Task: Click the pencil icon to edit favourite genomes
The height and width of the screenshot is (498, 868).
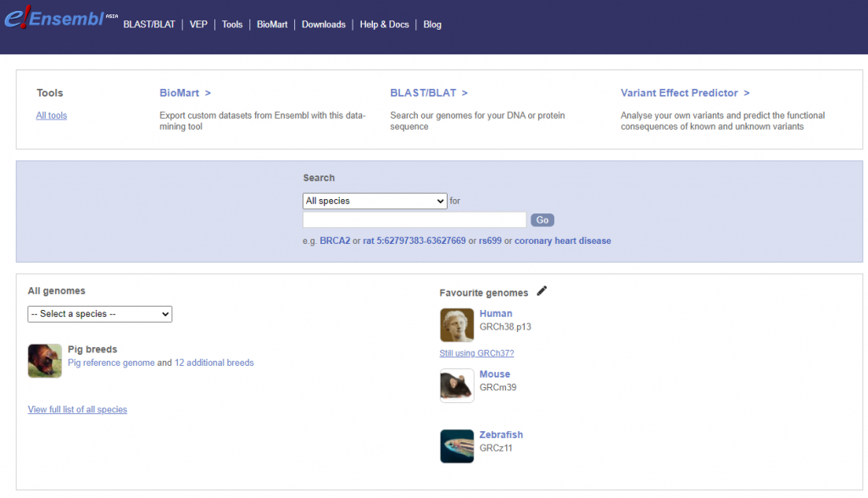Action: pyautogui.click(x=542, y=291)
